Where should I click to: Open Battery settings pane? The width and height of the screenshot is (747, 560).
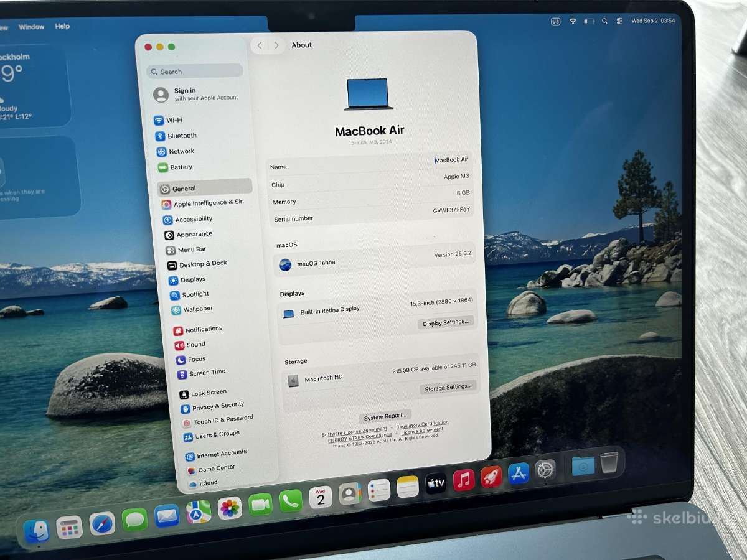point(175,167)
